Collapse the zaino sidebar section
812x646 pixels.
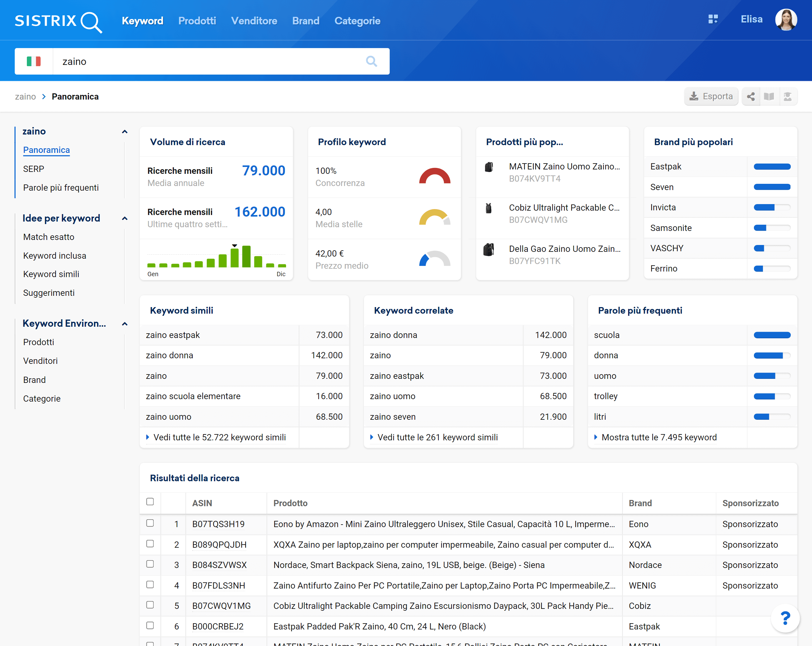125,132
